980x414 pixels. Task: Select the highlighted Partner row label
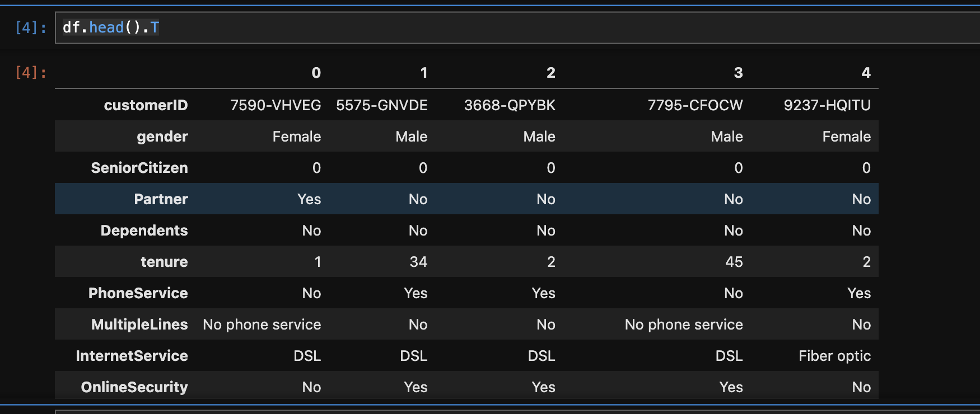(161, 199)
